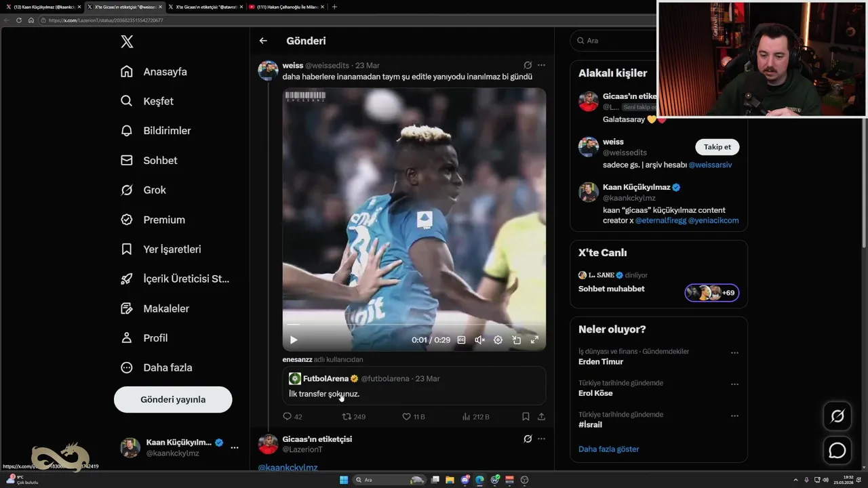Reload the page
The width and height of the screenshot is (868, 488).
click(19, 20)
